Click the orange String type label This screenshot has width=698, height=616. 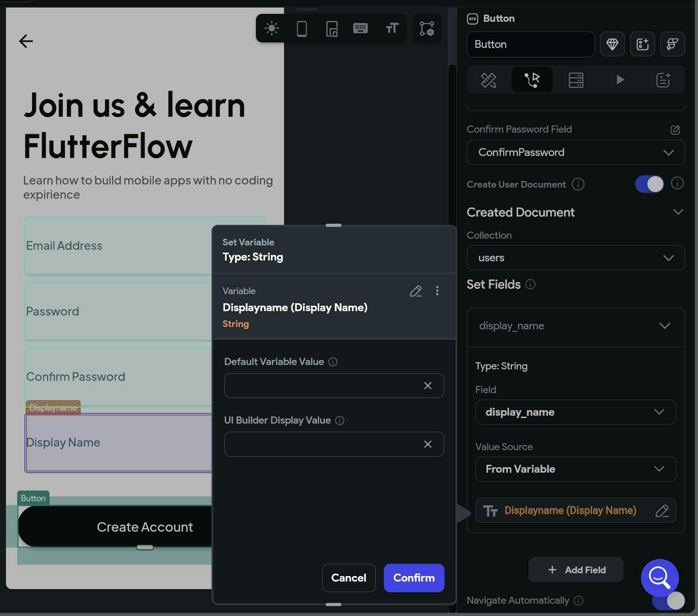[x=236, y=324]
